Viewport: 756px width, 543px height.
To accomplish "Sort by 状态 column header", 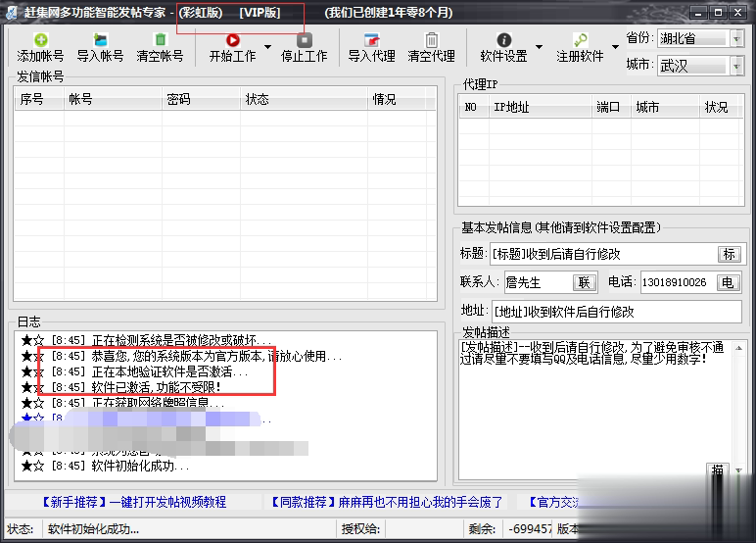I will (304, 99).
